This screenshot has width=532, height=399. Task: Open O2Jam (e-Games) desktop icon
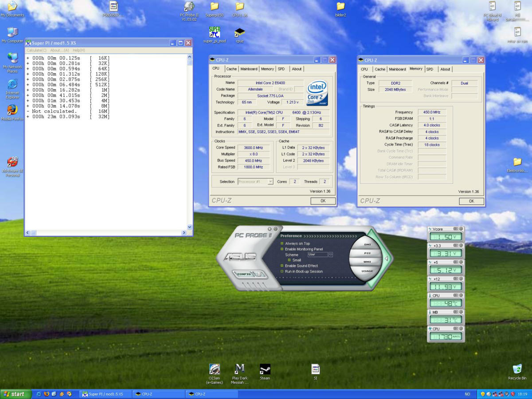pyautogui.click(x=215, y=374)
